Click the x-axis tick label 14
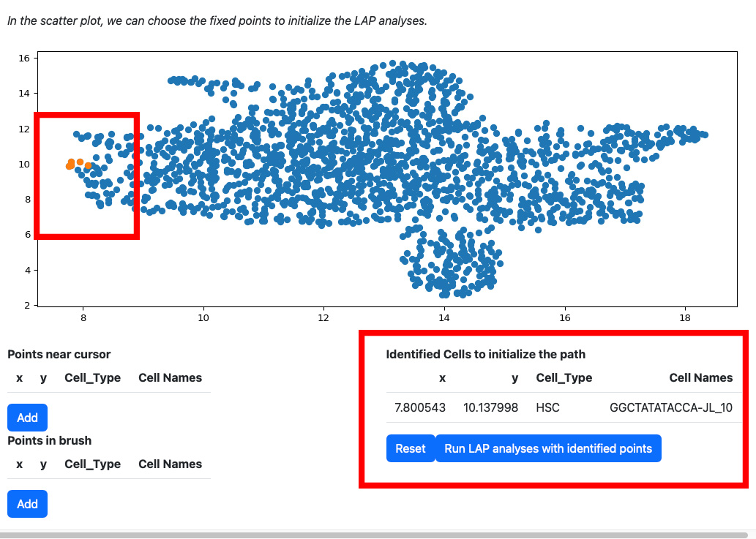 pyautogui.click(x=444, y=318)
